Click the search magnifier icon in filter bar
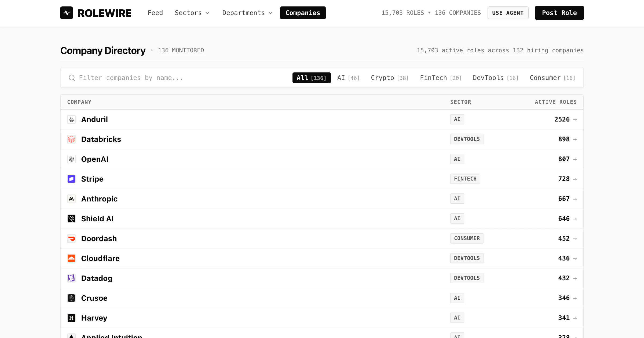This screenshot has width=644, height=338. [72, 78]
